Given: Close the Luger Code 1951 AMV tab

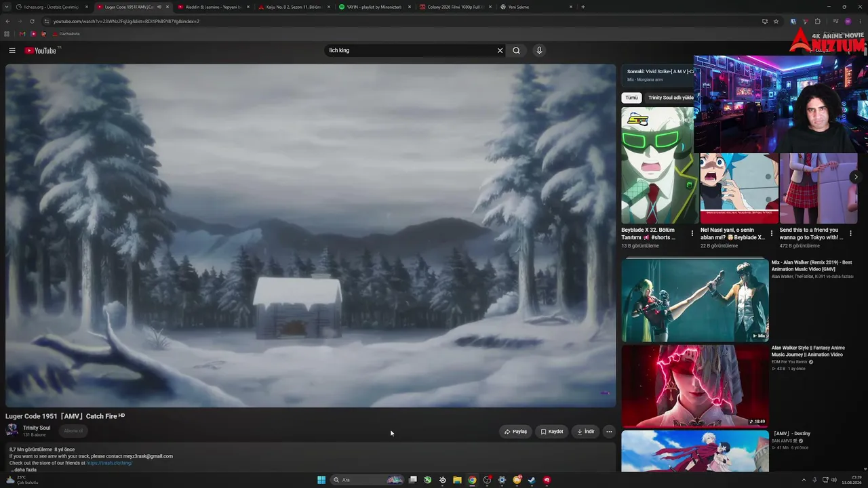Looking at the screenshot, I should [167, 7].
